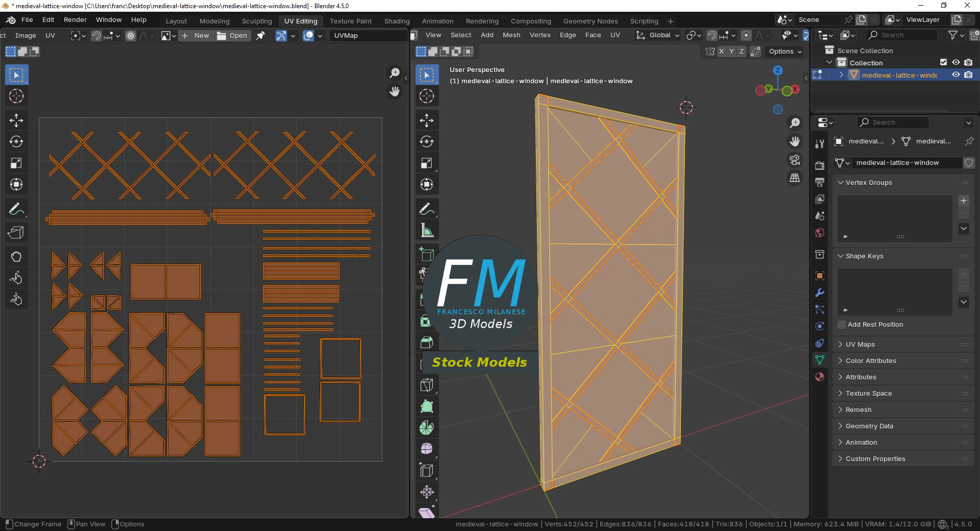Expand the UV Maps panel

point(860,345)
